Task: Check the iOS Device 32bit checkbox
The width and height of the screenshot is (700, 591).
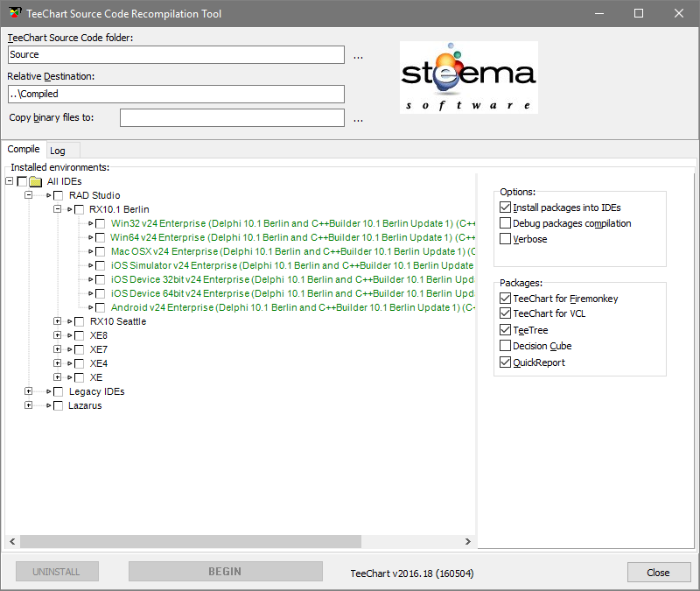Action: (100, 279)
